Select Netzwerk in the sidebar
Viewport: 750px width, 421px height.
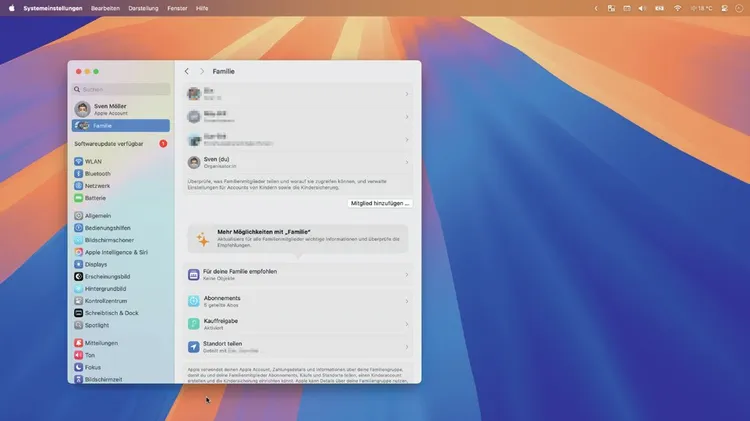[121, 186]
